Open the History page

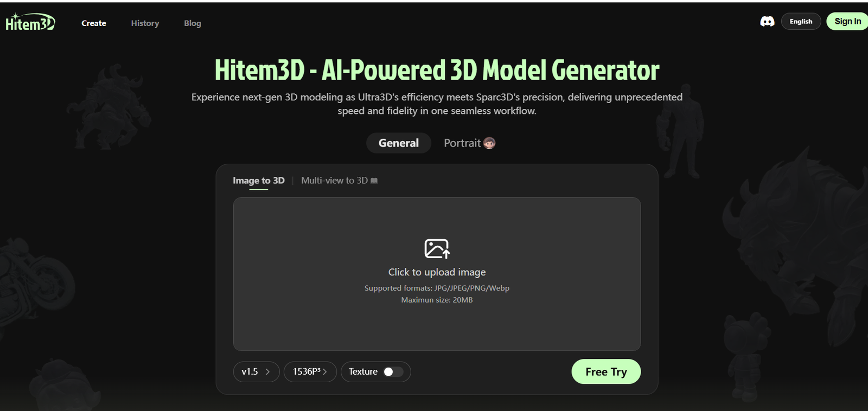(145, 23)
